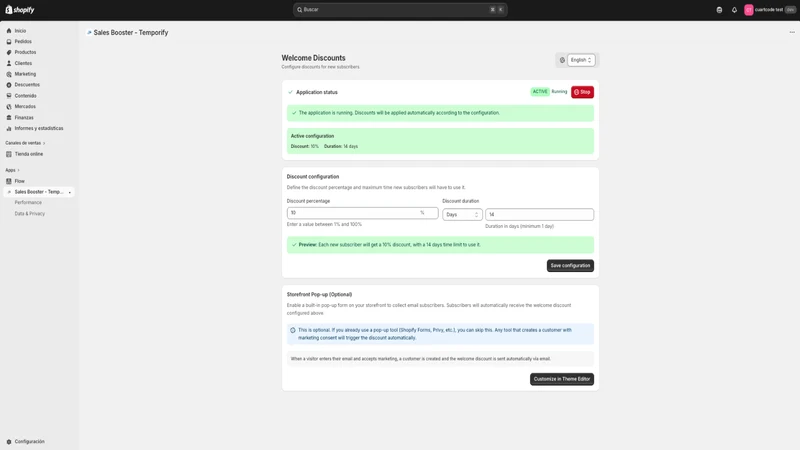
Task: Open Productos in sidebar
Action: point(25,52)
